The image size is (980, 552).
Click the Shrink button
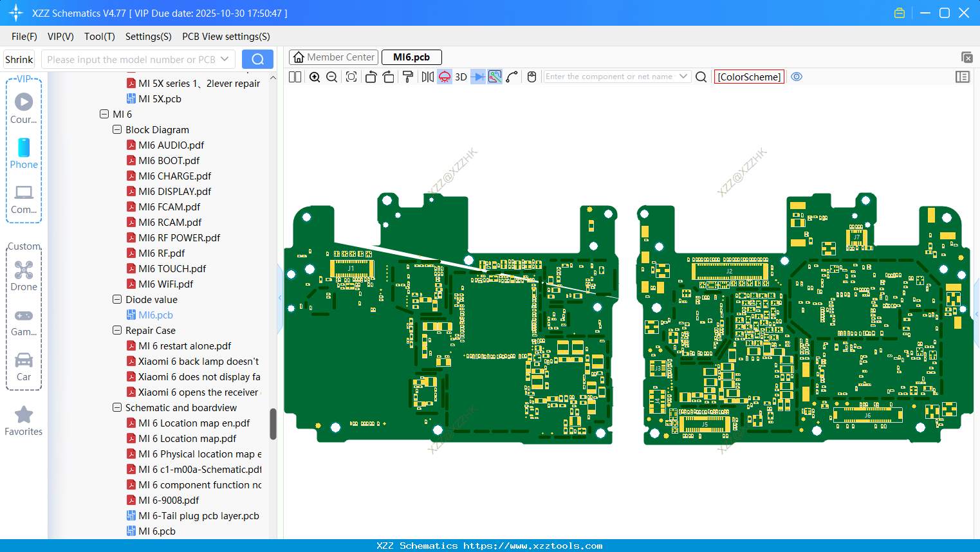click(19, 60)
